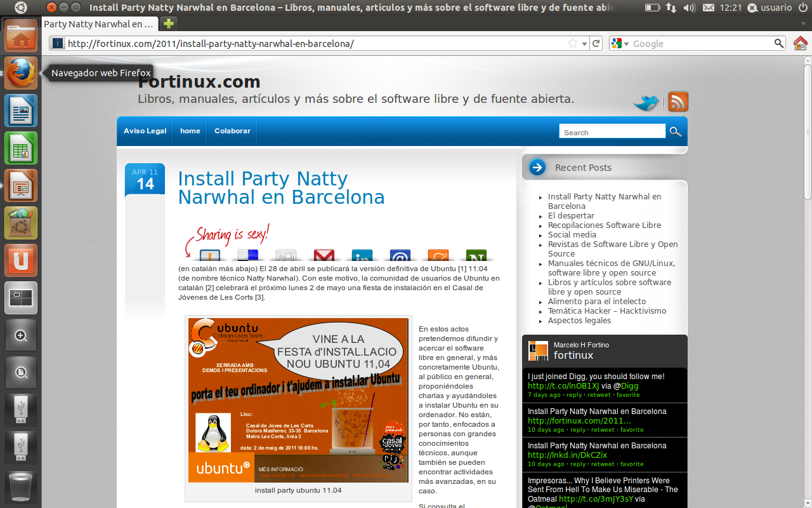Open the El despertar recent post

click(x=571, y=216)
